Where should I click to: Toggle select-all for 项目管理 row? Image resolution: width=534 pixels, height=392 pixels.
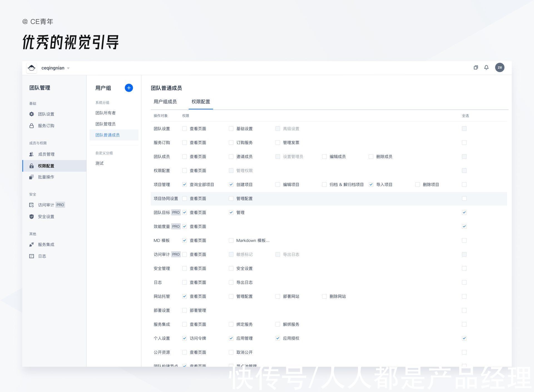pyautogui.click(x=464, y=185)
